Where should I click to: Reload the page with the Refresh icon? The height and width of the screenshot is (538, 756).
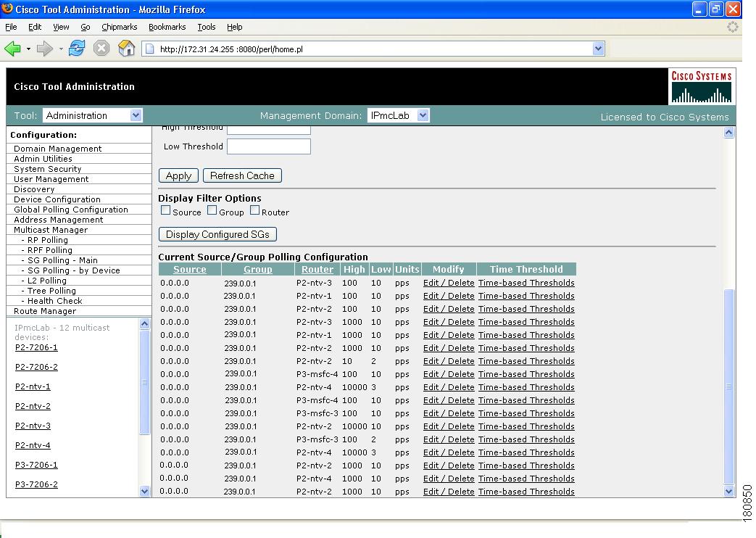tap(77, 49)
